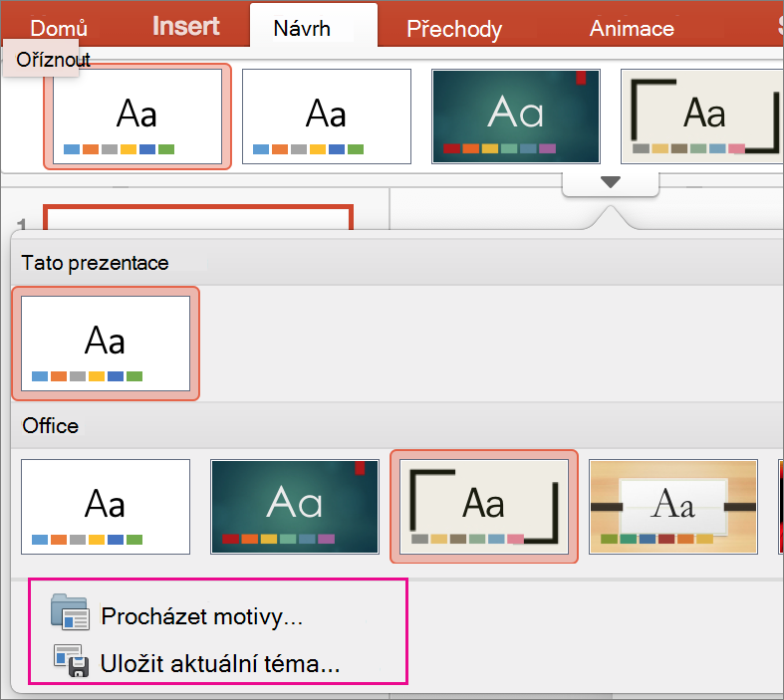Select the Návrh tab

click(x=302, y=29)
